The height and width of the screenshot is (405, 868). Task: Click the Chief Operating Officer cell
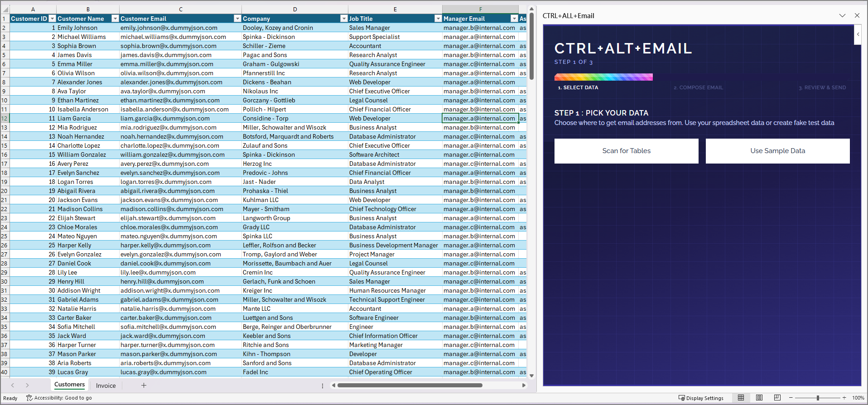pyautogui.click(x=395, y=372)
